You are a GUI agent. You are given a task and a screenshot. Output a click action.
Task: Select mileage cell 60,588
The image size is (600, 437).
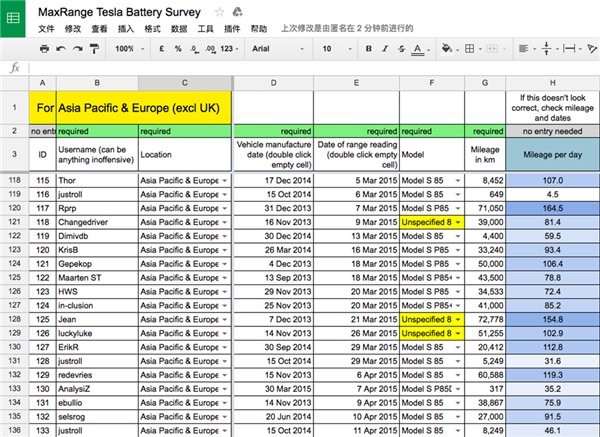click(x=485, y=375)
